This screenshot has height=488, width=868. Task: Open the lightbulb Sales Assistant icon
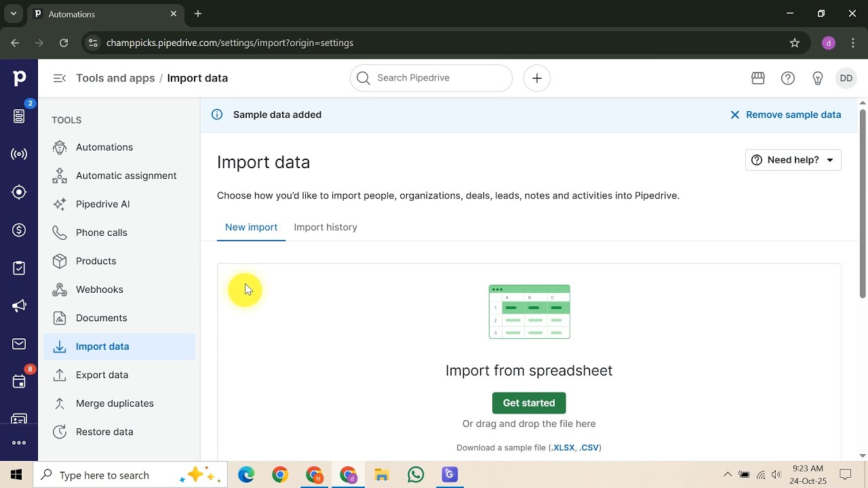click(x=818, y=78)
